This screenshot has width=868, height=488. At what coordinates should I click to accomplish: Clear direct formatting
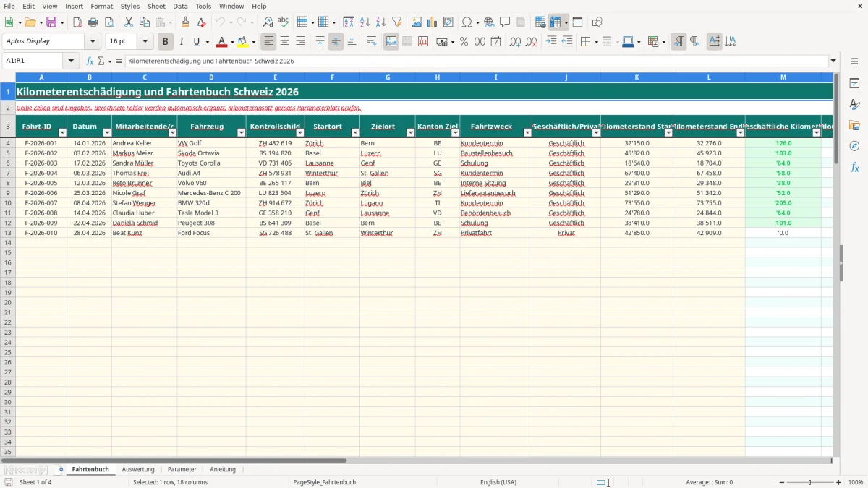(202, 22)
